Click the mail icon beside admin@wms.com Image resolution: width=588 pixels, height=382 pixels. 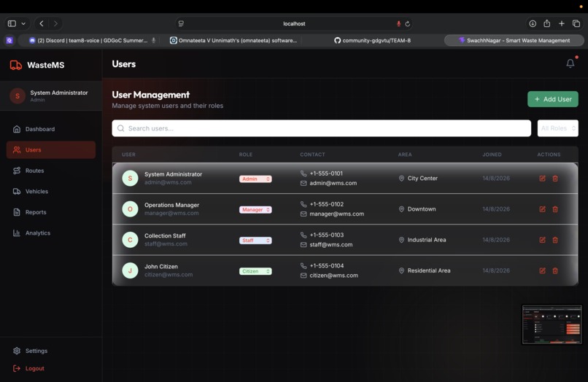303,183
